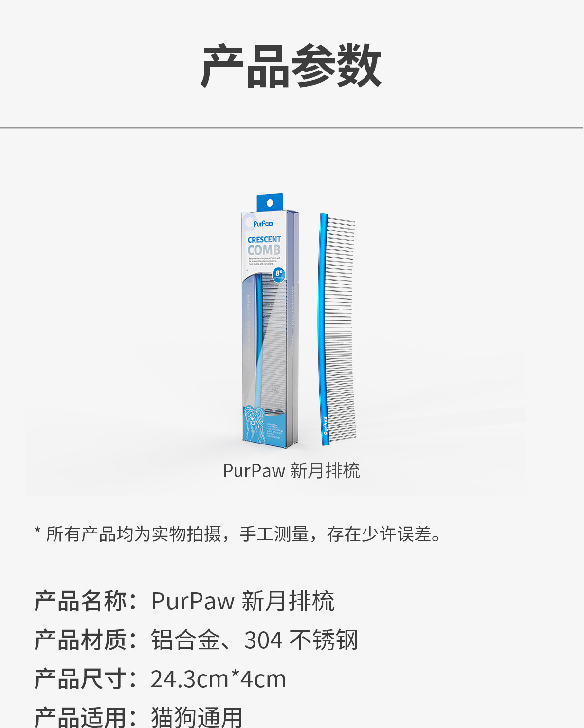The image size is (584, 728).
Task: Click the 铝合金、304 不锈钢 material text
Action: click(x=255, y=640)
